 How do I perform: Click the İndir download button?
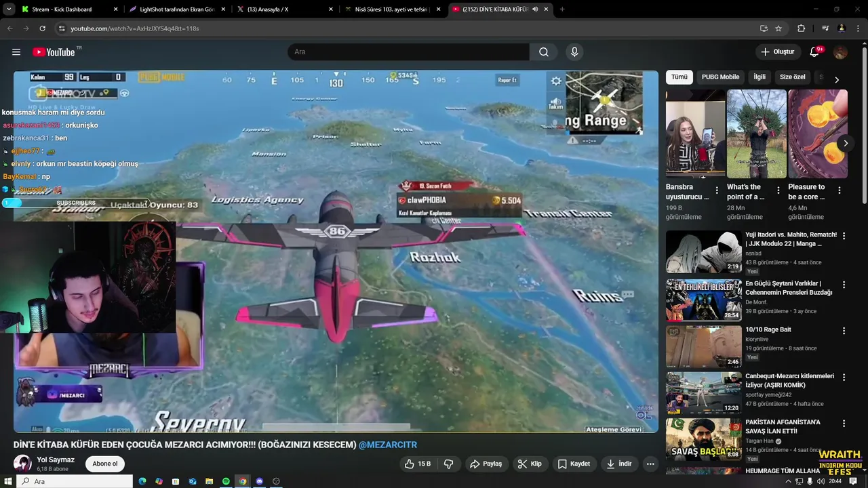click(x=619, y=464)
